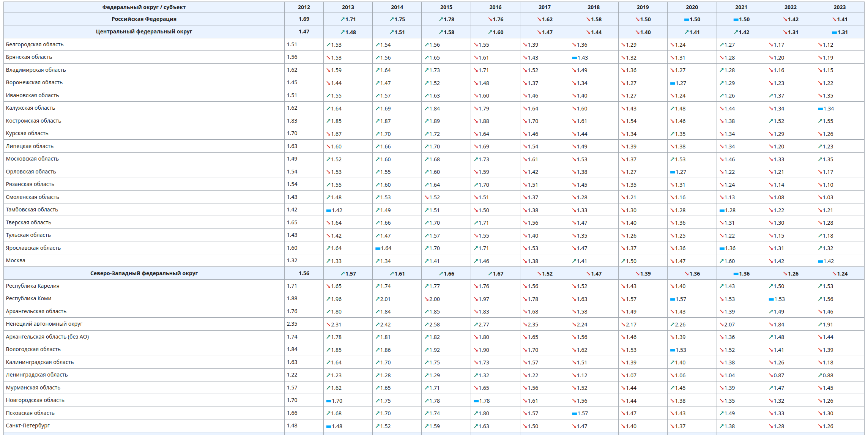The image size is (868, 435).
Task: Click the 2017 column header
Action: click(x=545, y=7)
